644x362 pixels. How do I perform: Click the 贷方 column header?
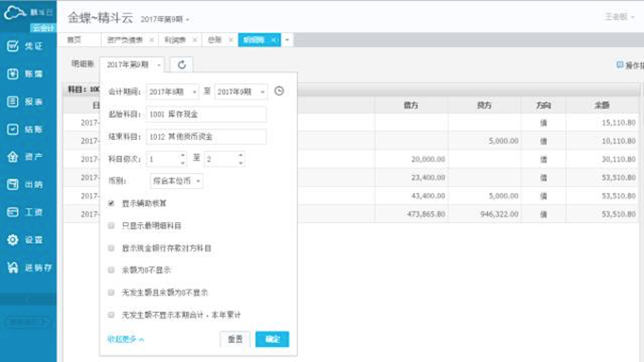[x=484, y=106]
